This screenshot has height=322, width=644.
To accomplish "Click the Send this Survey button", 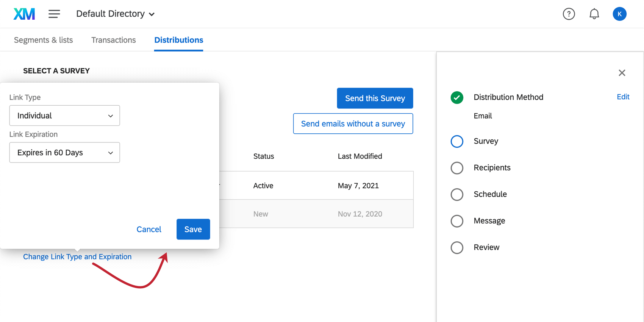I will (375, 98).
